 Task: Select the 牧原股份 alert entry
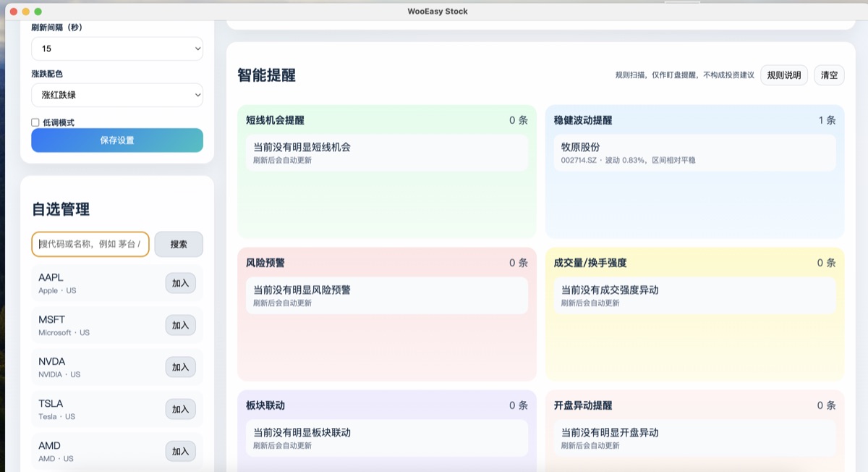694,153
